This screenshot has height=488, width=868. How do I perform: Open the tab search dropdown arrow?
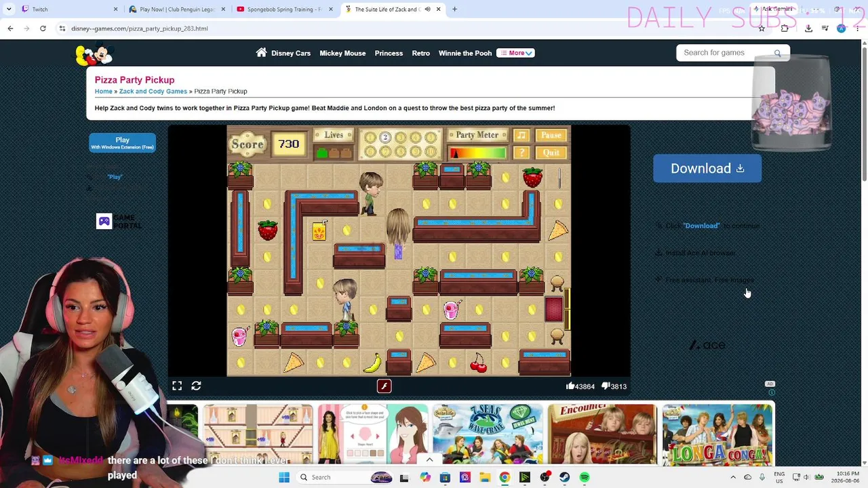point(9,9)
